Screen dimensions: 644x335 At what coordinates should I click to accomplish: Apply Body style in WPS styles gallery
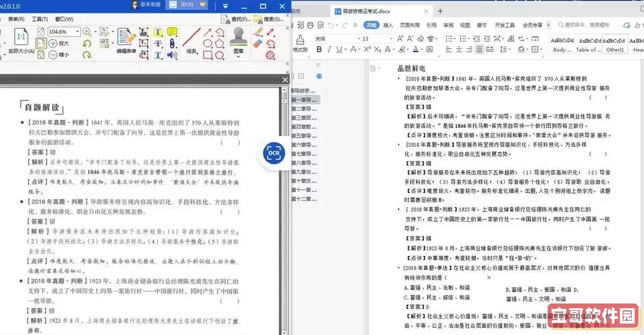click(562, 45)
